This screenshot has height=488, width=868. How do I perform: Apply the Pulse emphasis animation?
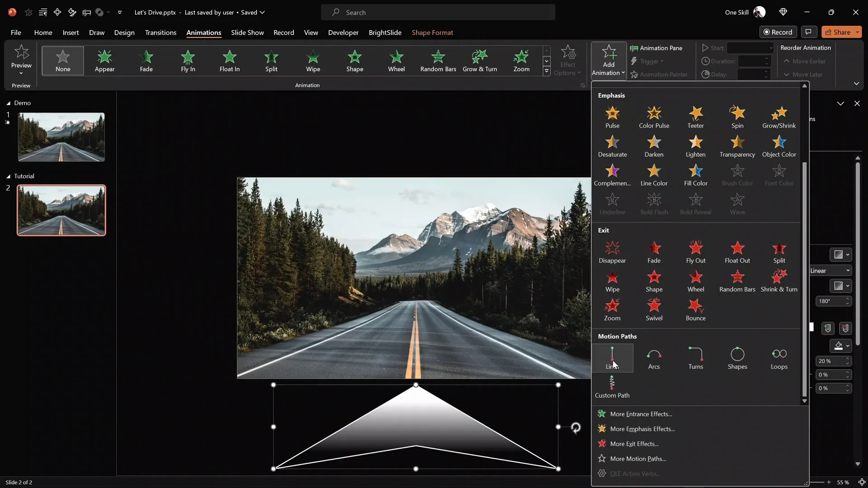click(x=612, y=117)
